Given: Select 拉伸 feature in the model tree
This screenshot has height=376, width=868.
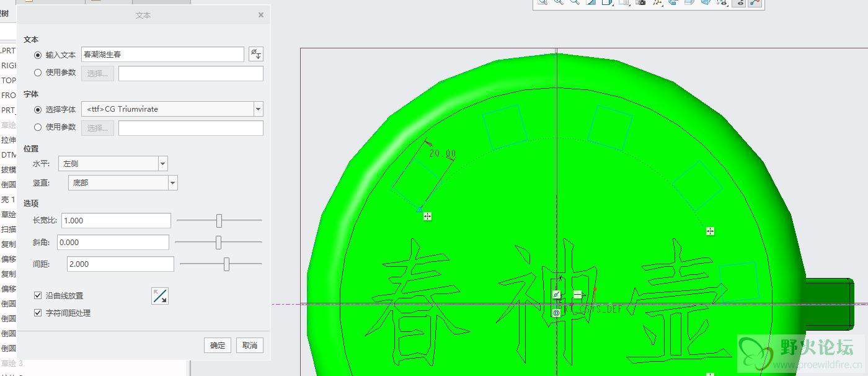Looking at the screenshot, I should point(8,140).
